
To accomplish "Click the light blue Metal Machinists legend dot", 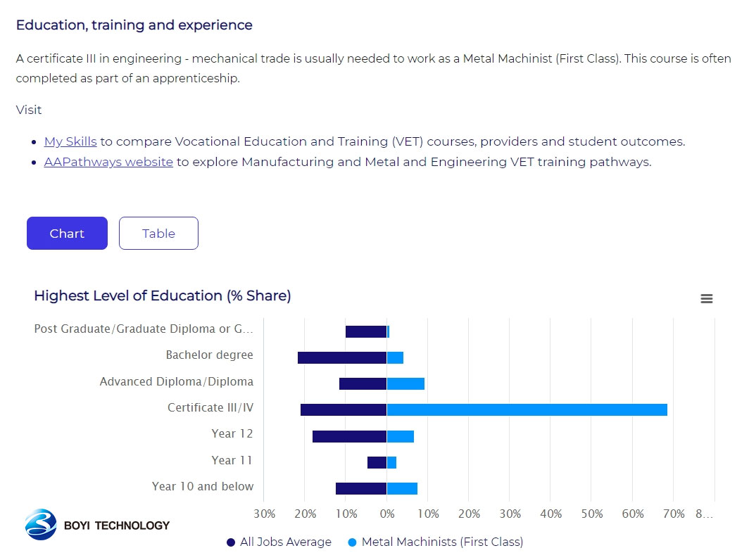I will point(353,542).
